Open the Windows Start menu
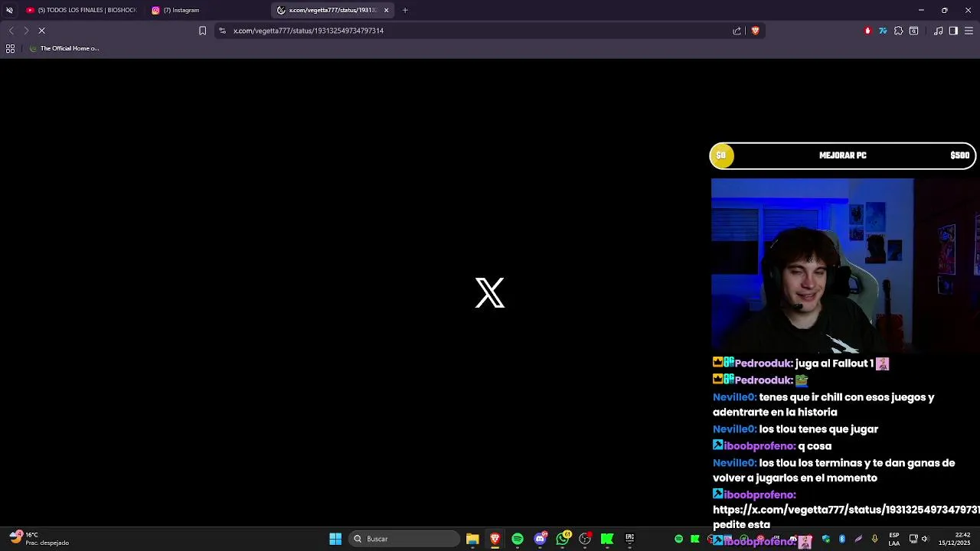Viewport: 980px width, 551px height. coord(335,539)
